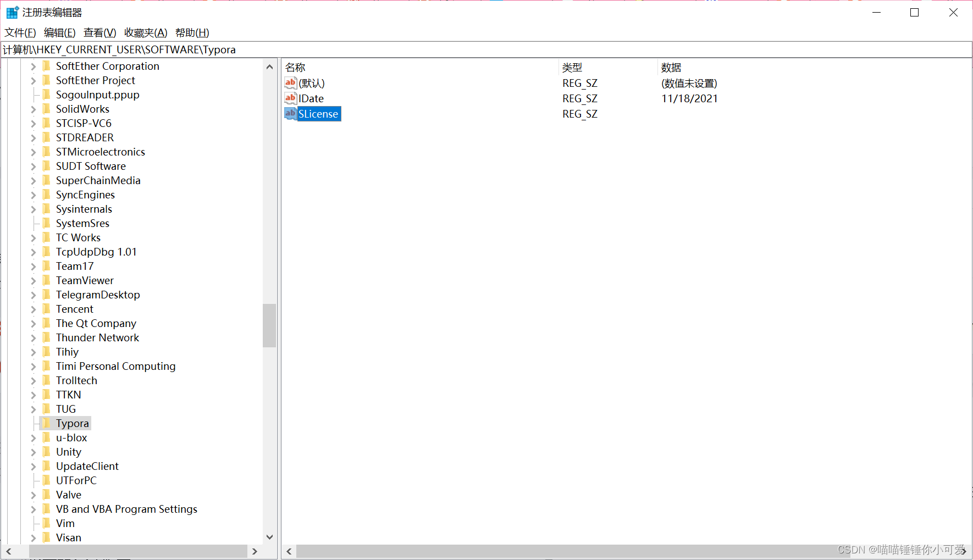Expand the SoftEther Corporation key
Screen dimensions: 973x560
(x=33, y=66)
